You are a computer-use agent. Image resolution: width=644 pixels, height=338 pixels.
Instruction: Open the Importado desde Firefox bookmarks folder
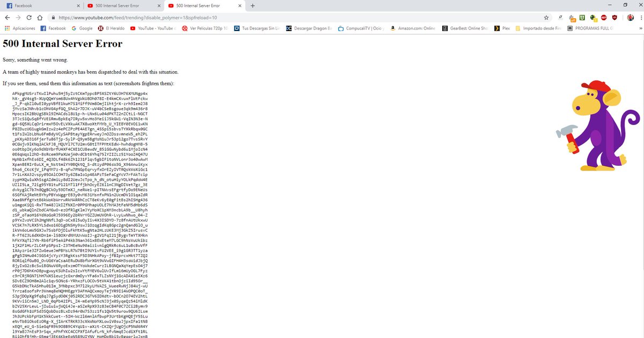point(539,28)
